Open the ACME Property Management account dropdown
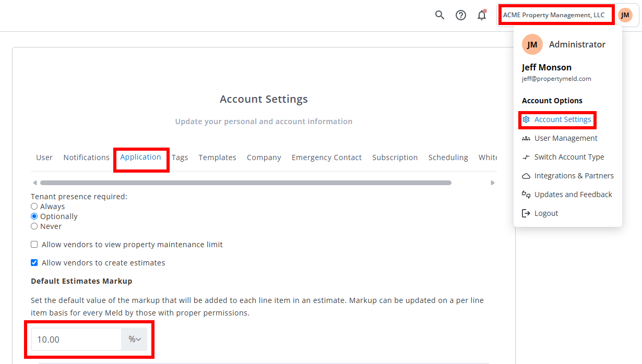This screenshot has width=642, height=364. [x=554, y=15]
